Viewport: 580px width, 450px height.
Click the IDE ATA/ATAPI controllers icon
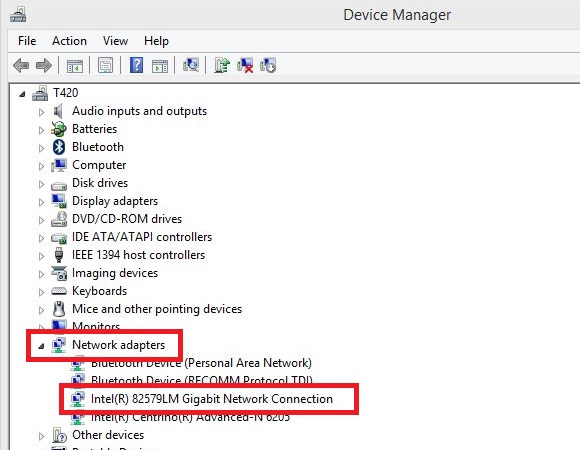pos(59,238)
